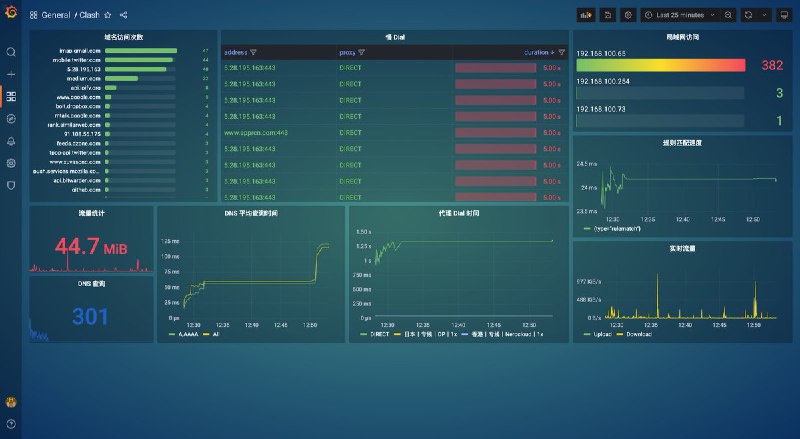Star the Clash dashboard
Screen dimensions: 800x439
pos(108,15)
